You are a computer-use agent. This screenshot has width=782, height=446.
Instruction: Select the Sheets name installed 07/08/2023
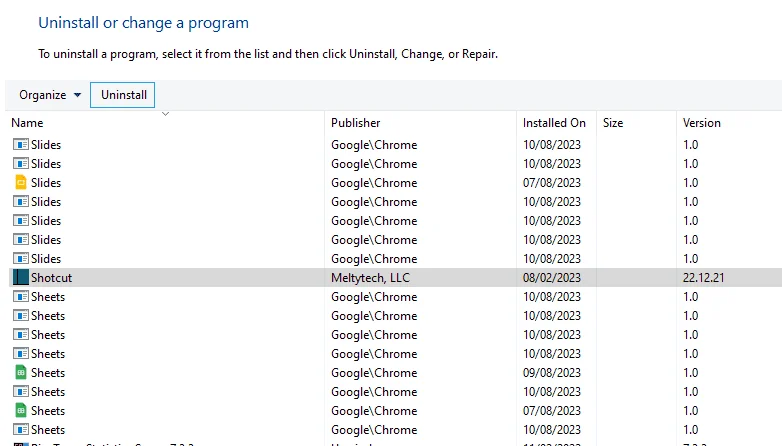[x=48, y=411]
